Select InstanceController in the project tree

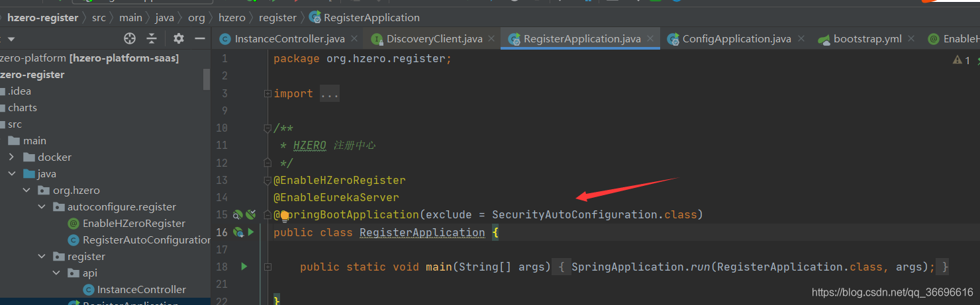[142, 290]
